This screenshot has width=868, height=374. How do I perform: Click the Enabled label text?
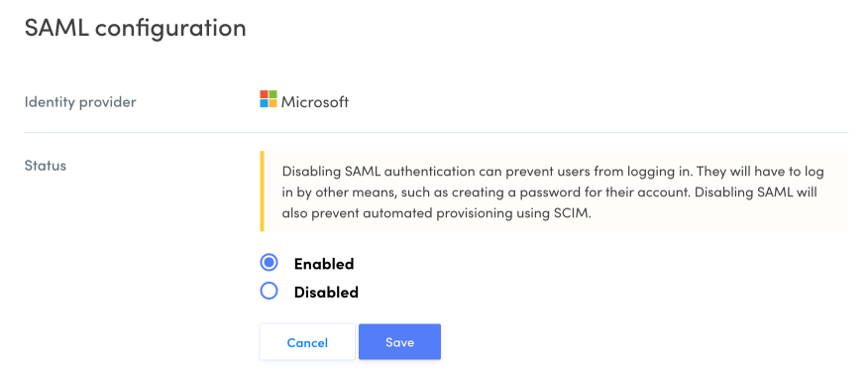click(x=324, y=264)
